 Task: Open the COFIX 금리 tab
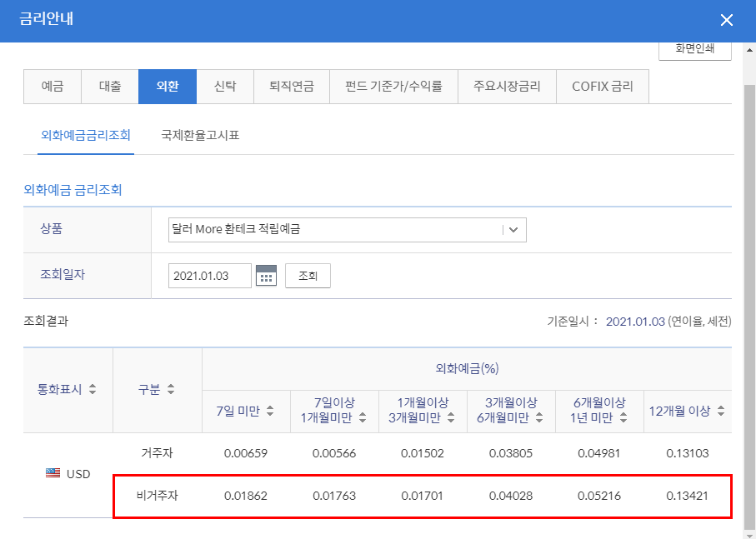[603, 87]
